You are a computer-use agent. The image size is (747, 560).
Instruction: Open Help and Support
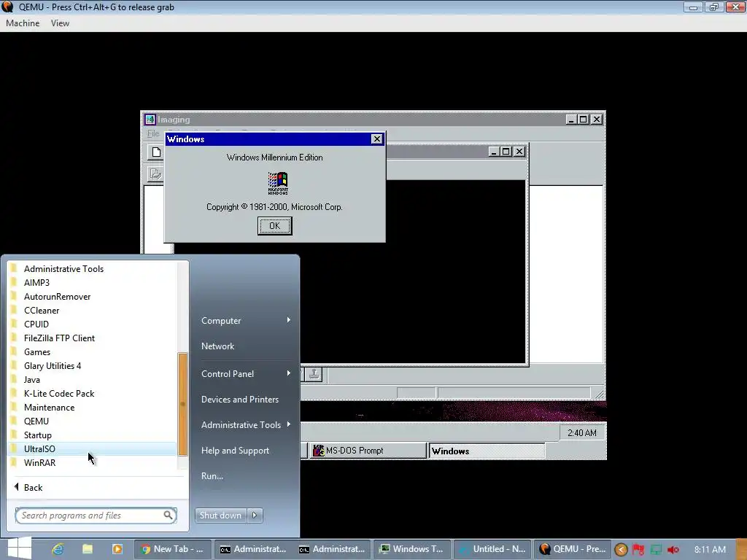(235, 451)
